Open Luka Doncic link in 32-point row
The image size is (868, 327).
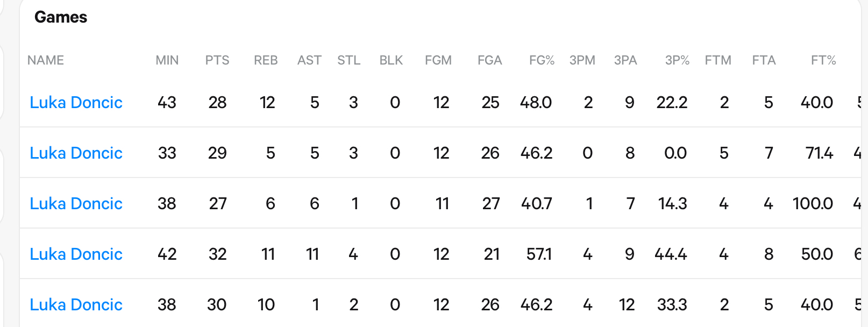pos(76,254)
